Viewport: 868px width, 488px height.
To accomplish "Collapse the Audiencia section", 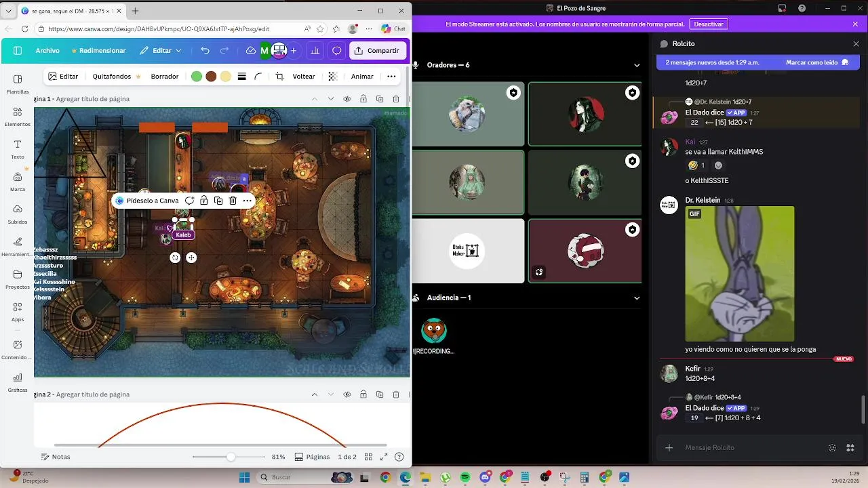I will pyautogui.click(x=637, y=298).
